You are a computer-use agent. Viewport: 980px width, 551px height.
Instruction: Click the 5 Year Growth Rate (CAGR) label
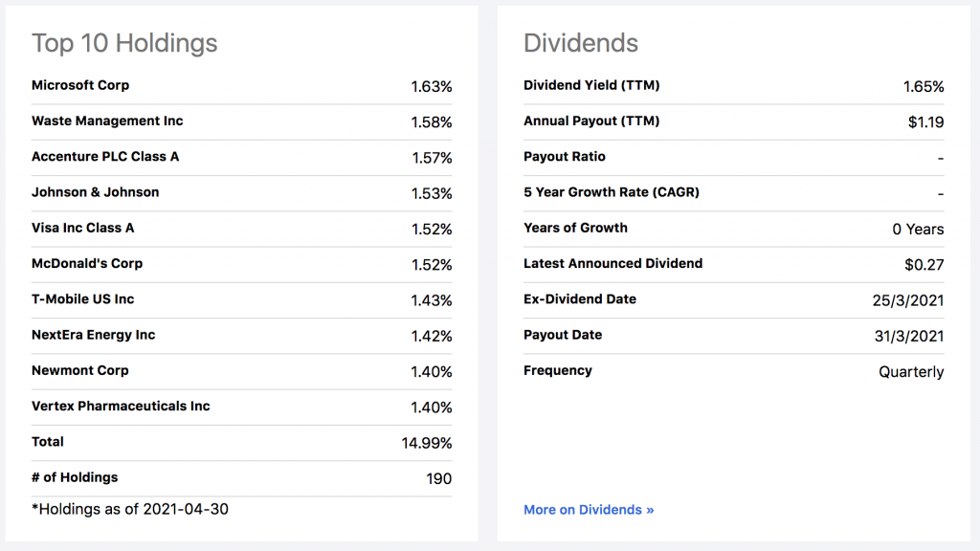[612, 192]
